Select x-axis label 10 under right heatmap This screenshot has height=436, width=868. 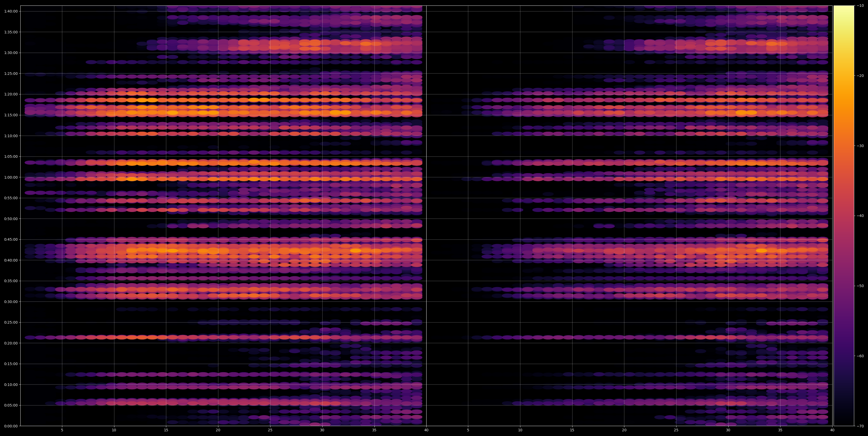520,430
